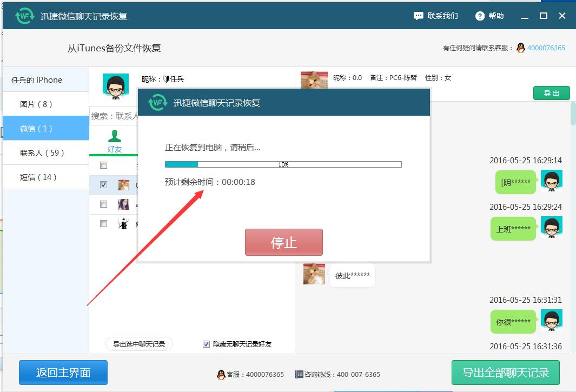This screenshot has width=576, height=392.
Task: Click the recovery progress bar at 10%
Action: pyautogui.click(x=283, y=164)
